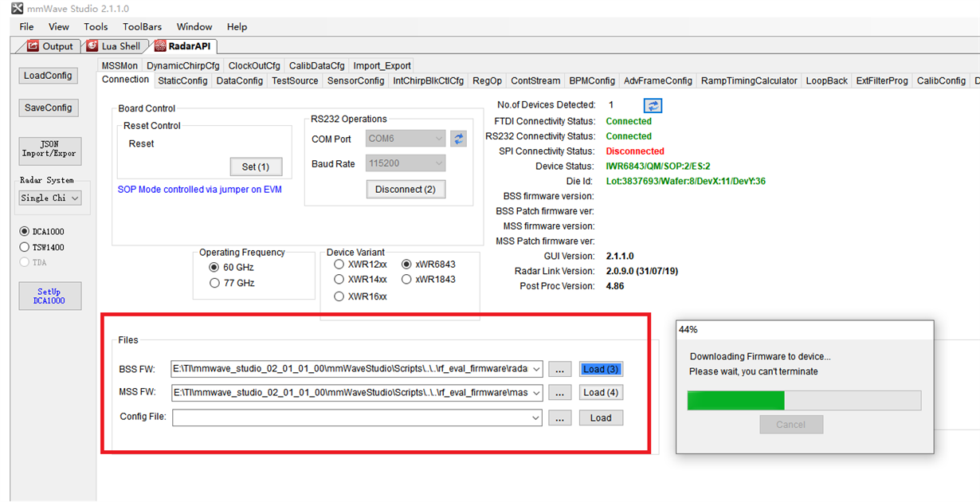Choose the XWR14xx device variant
The width and height of the screenshot is (980, 502).
pos(339,280)
